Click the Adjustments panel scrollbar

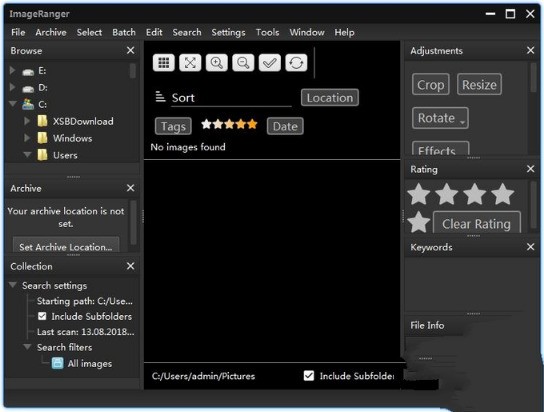point(533,78)
